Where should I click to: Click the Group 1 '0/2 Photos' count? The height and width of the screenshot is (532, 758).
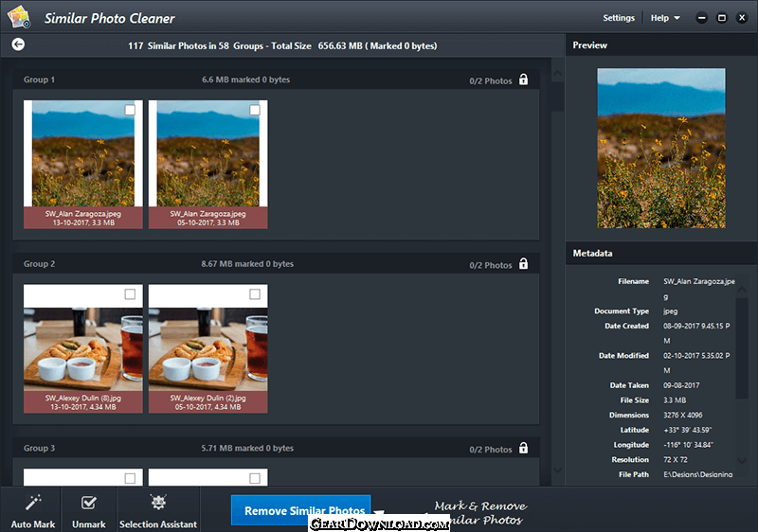tap(490, 81)
